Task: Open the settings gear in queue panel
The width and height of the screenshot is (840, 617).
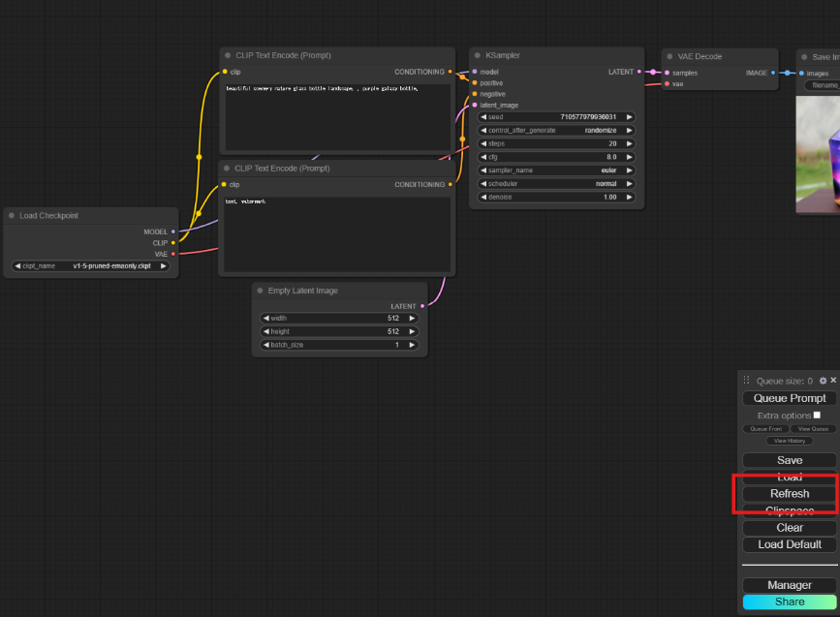Action: pos(823,381)
